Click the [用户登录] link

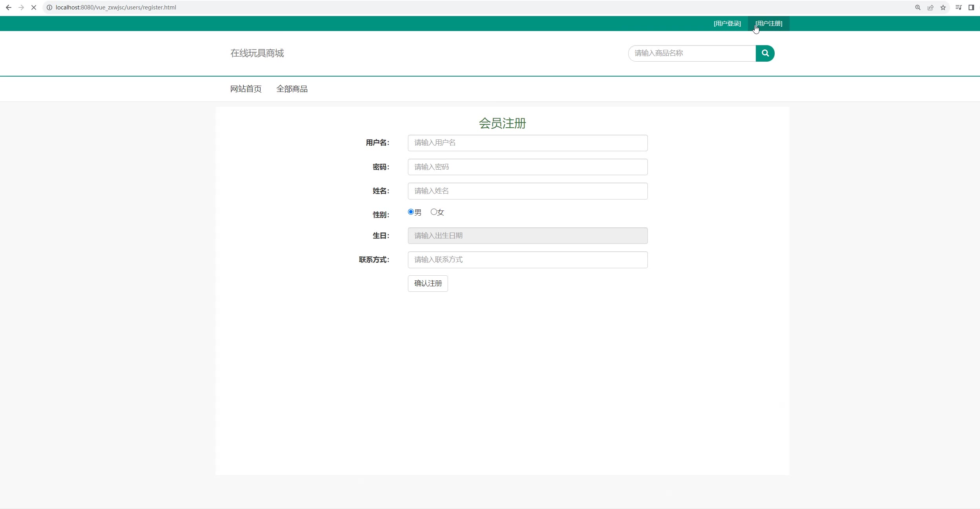[727, 24]
